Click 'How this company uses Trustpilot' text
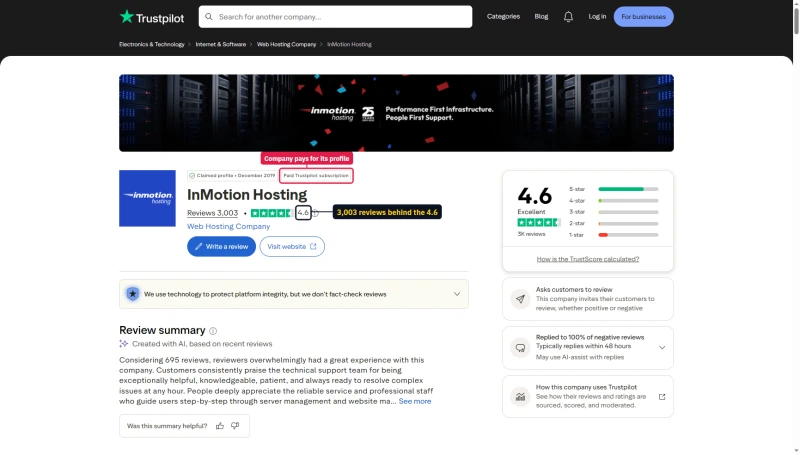 click(586, 387)
